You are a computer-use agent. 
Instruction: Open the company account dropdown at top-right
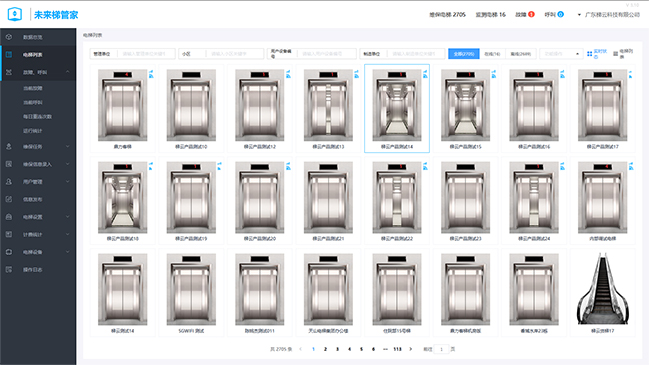(608, 14)
